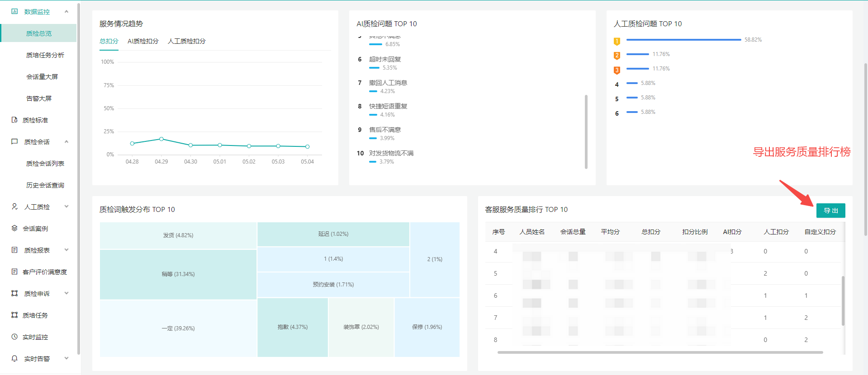Click the 扣分比例 column header
The height and width of the screenshot is (375, 868).
click(695, 232)
